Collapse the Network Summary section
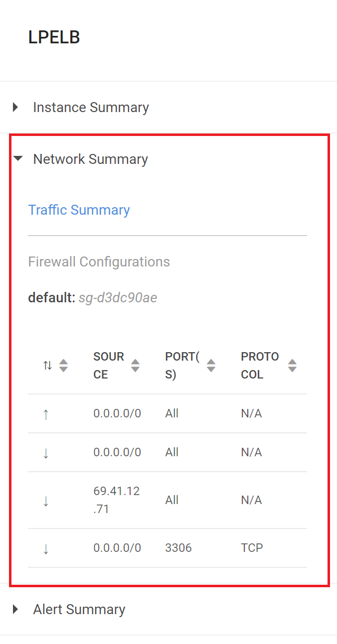 tap(18, 159)
